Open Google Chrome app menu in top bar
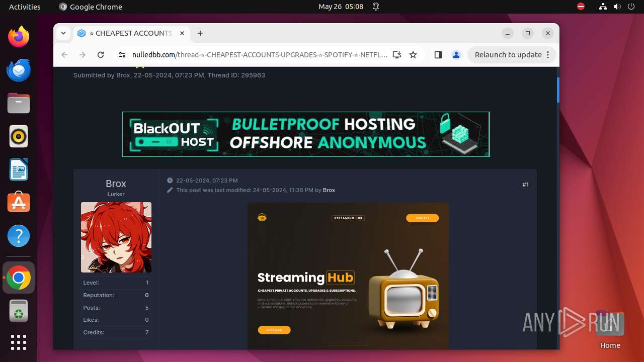Image resolution: width=644 pixels, height=362 pixels. pyautogui.click(x=91, y=7)
